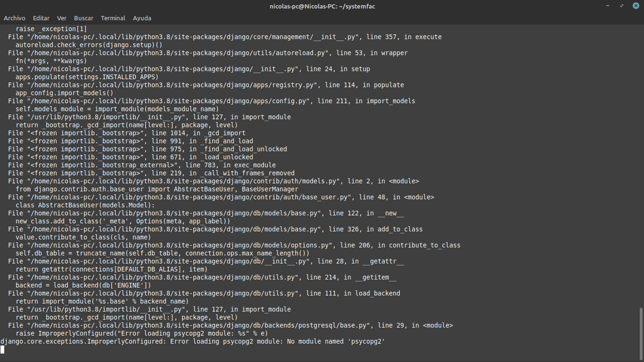This screenshot has height=362, width=644.
Task: Click the line "class AbstractBaseUser(models.Model):"
Action: [x=85, y=205]
